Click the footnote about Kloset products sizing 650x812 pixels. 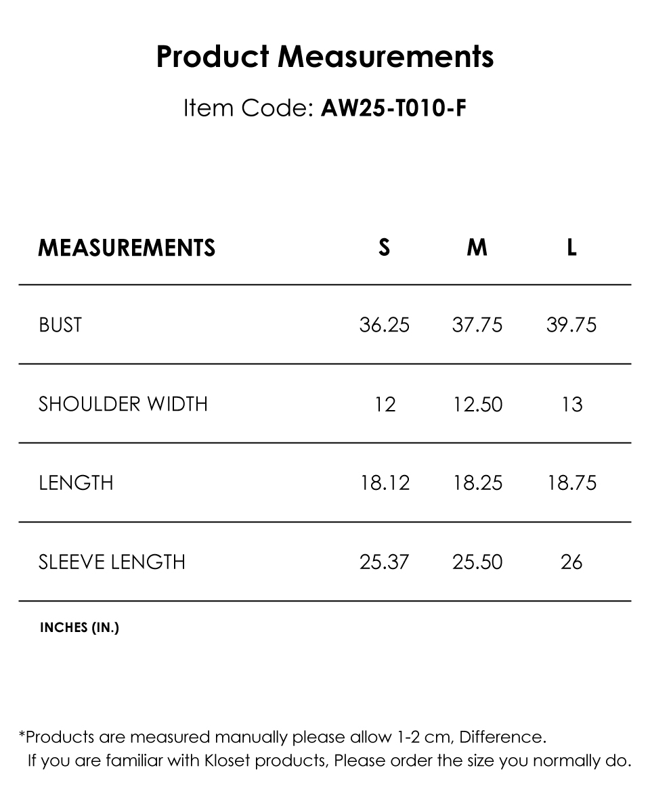point(329,761)
